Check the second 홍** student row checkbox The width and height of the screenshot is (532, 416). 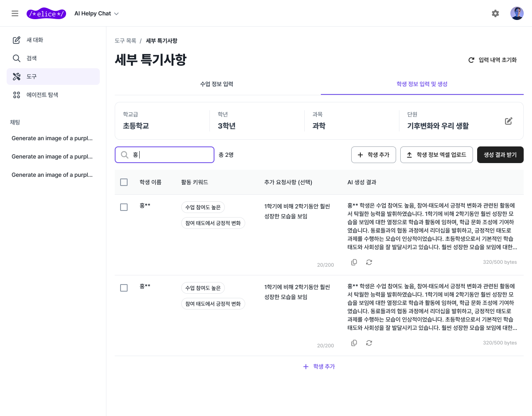coord(123,287)
